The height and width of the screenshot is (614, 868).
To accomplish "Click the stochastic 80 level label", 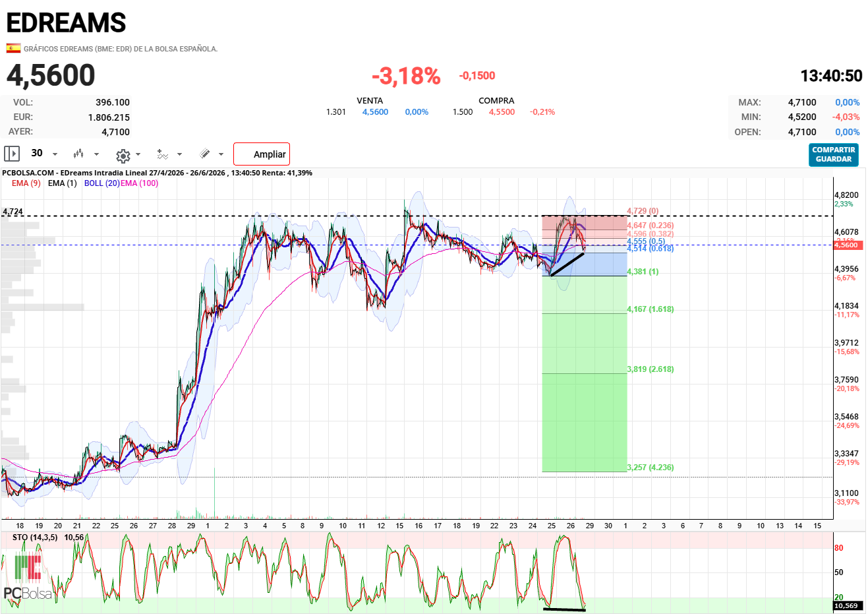I will [x=839, y=548].
